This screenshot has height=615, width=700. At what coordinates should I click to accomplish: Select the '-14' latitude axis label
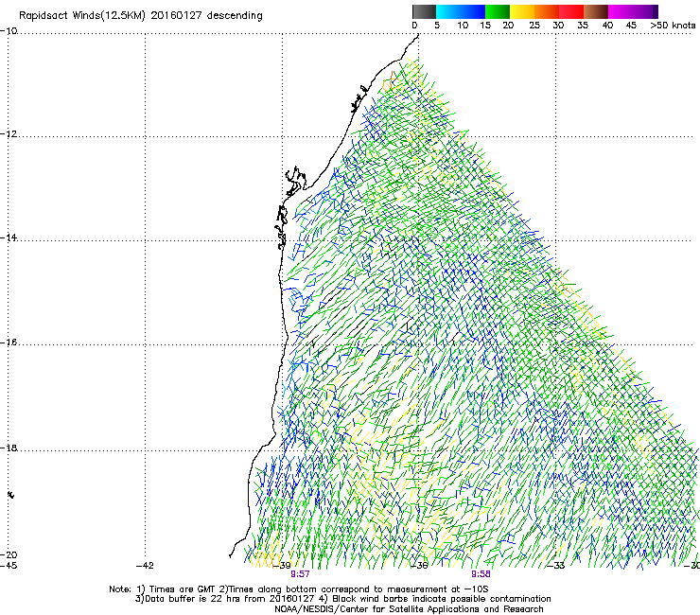[9, 237]
